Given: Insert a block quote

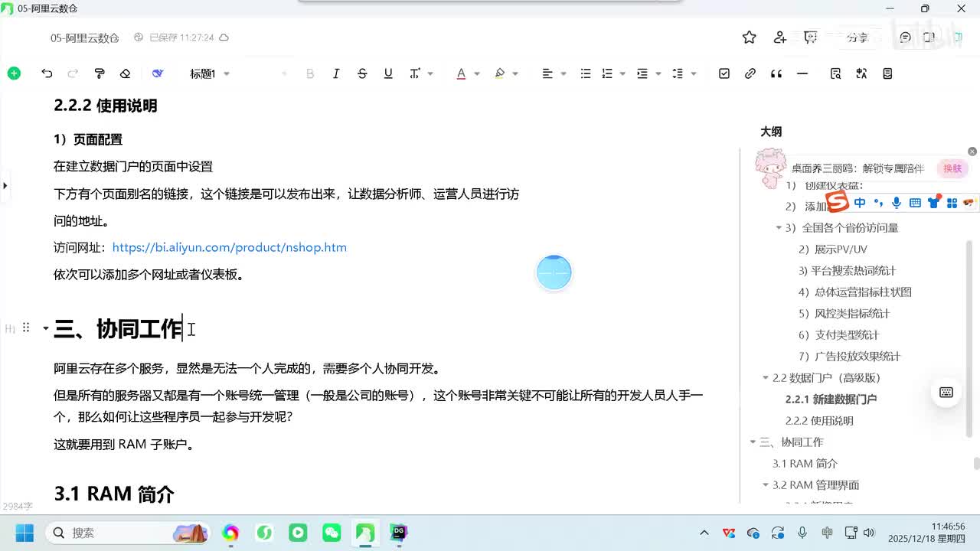Looking at the screenshot, I should [x=776, y=73].
